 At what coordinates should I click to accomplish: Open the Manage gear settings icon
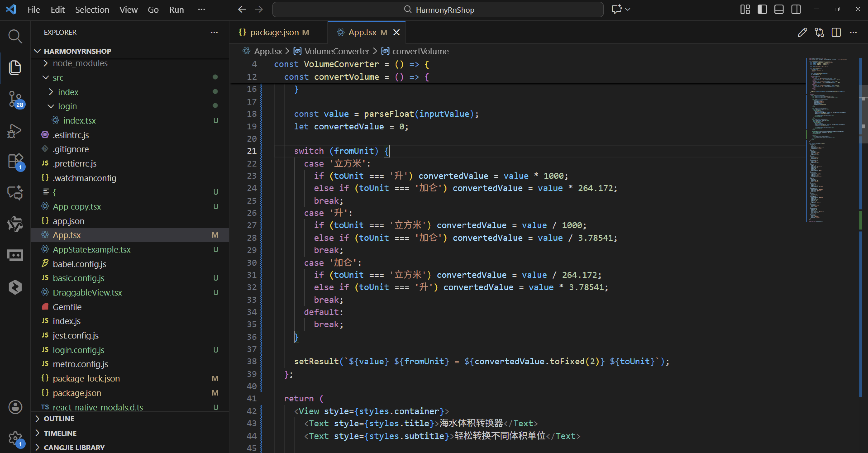click(x=15, y=438)
